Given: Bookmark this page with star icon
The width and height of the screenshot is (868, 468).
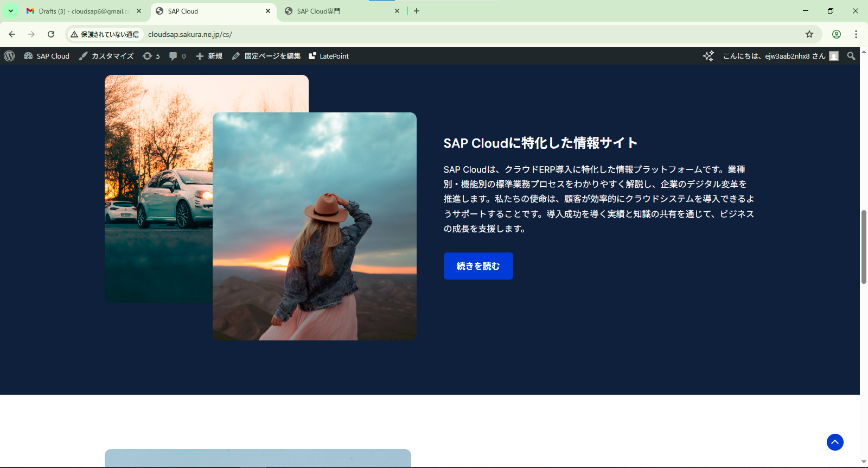Looking at the screenshot, I should (x=809, y=34).
